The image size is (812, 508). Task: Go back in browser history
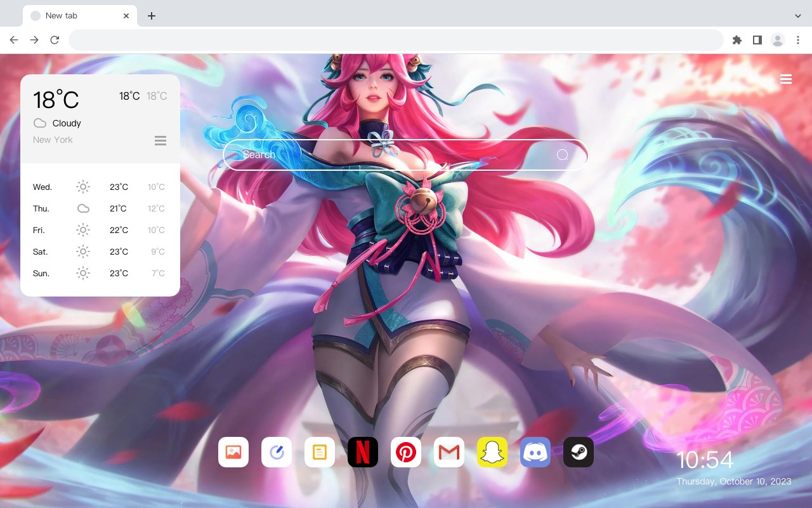[x=14, y=40]
